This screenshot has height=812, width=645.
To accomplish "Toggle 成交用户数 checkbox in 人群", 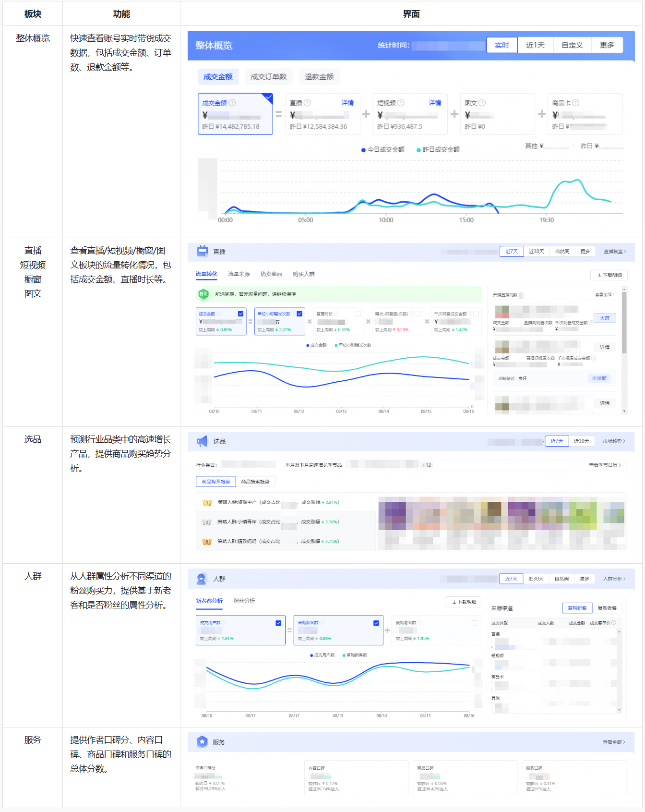I will click(x=278, y=623).
